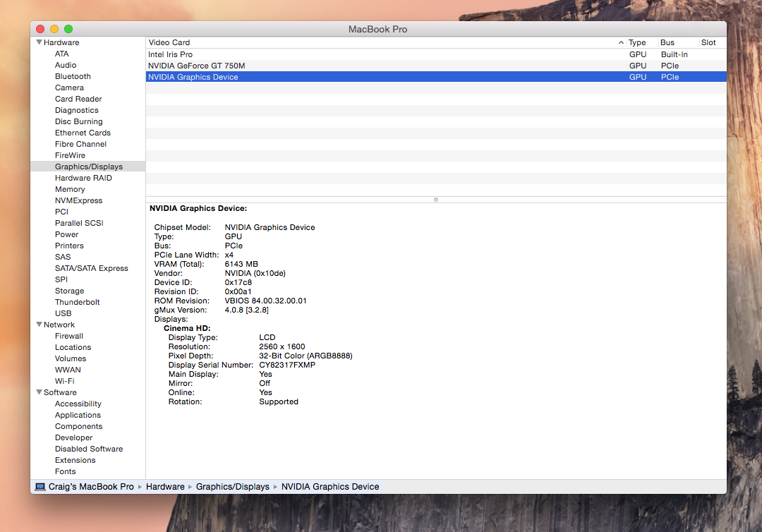
Task: Select Volumes under Network
Action: pyautogui.click(x=71, y=358)
